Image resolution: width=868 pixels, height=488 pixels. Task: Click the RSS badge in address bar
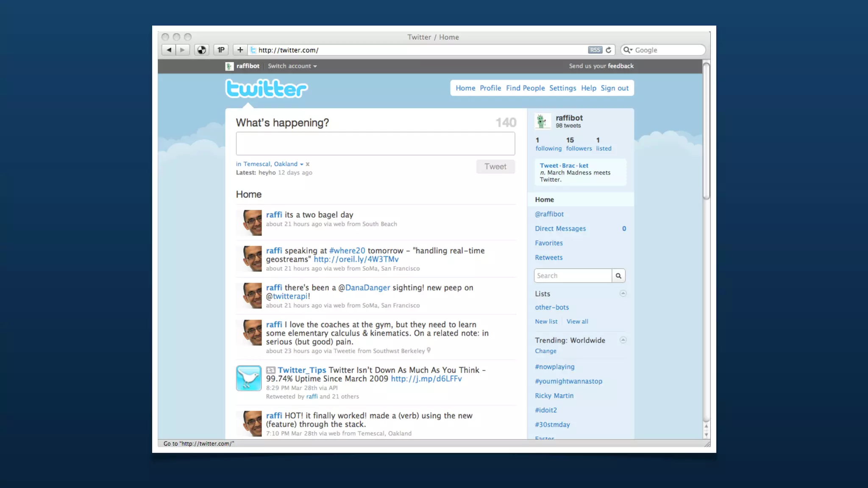[x=595, y=50]
